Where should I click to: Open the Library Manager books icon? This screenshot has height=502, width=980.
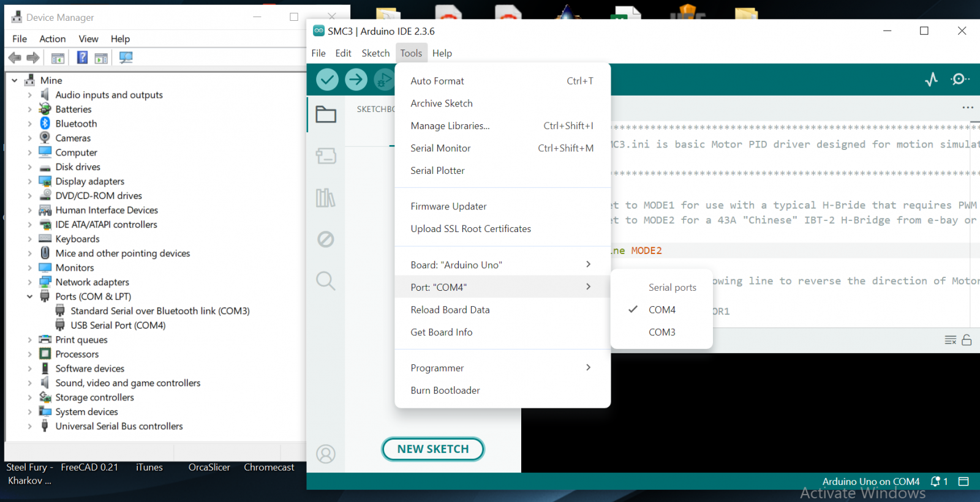[x=326, y=198]
